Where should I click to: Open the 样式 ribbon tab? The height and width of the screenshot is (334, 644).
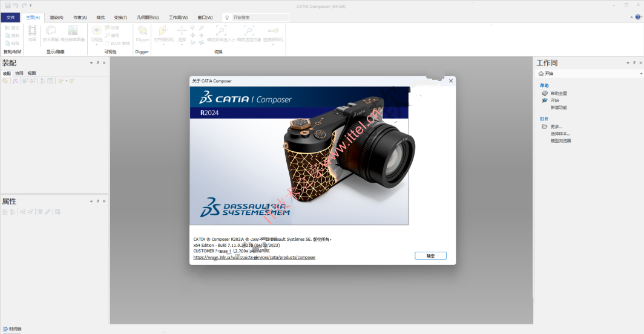click(100, 18)
